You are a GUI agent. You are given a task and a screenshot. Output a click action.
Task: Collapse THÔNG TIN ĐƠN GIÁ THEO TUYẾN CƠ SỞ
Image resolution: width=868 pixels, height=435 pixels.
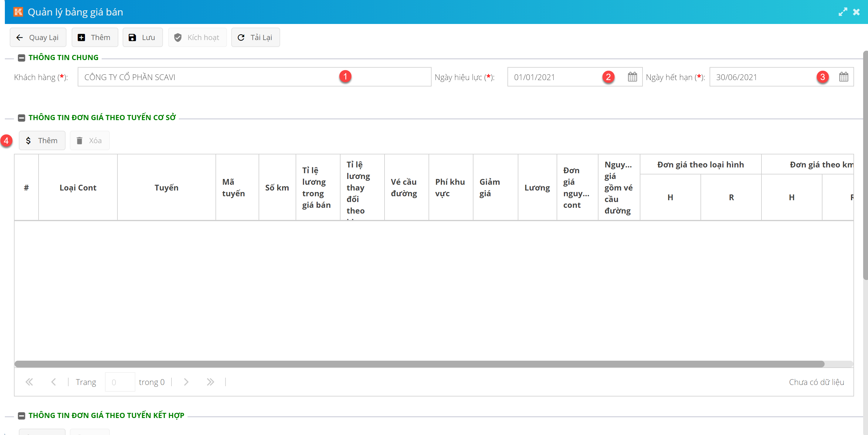pos(22,118)
